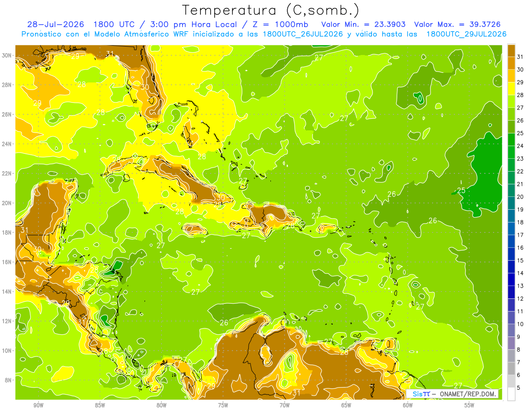Click the '55W' longitude axis label
The width and height of the screenshot is (532, 411).
[469, 405]
